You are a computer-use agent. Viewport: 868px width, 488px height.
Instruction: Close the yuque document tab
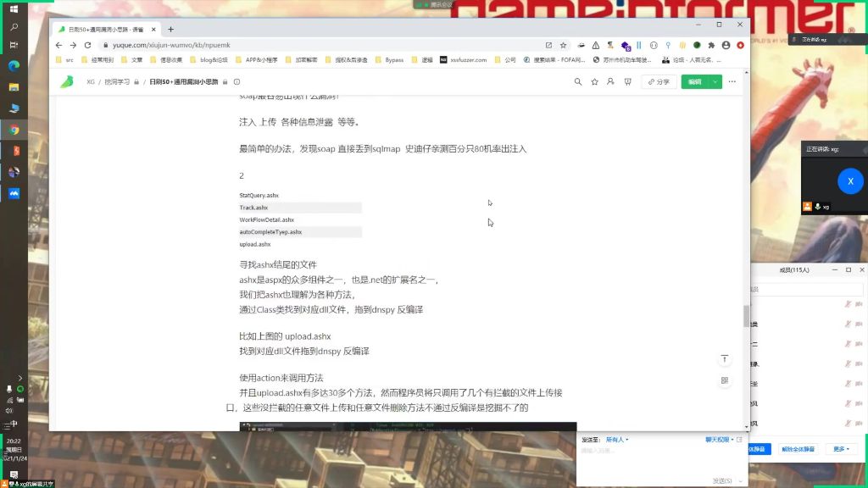pos(153,30)
